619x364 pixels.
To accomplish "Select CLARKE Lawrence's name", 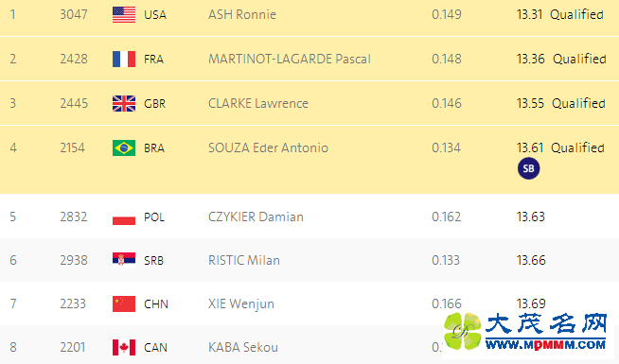I will pyautogui.click(x=258, y=103).
